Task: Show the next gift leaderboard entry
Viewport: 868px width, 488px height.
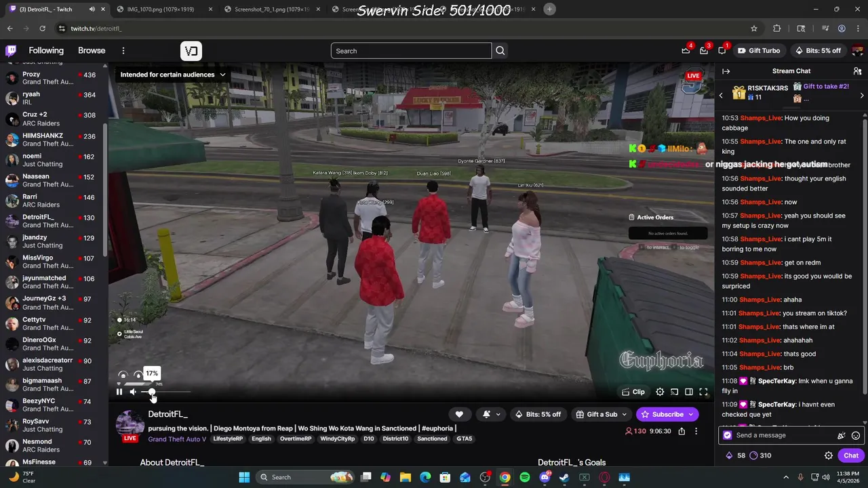Action: tap(862, 96)
